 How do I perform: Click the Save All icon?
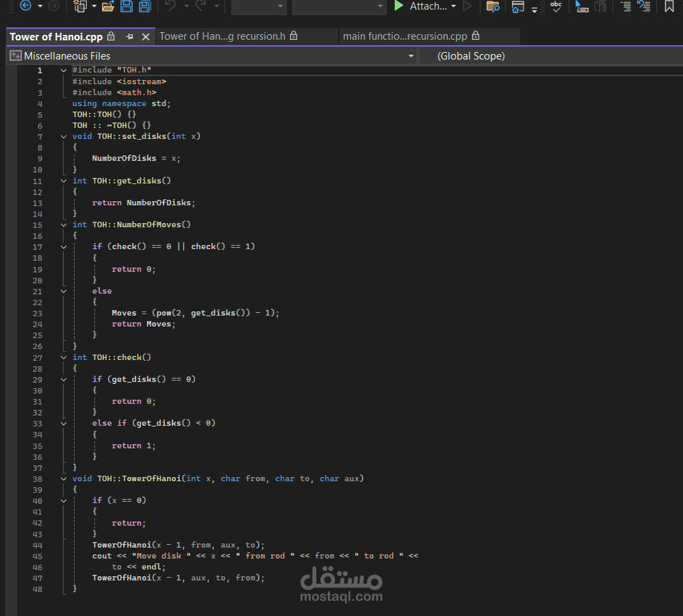point(144,6)
